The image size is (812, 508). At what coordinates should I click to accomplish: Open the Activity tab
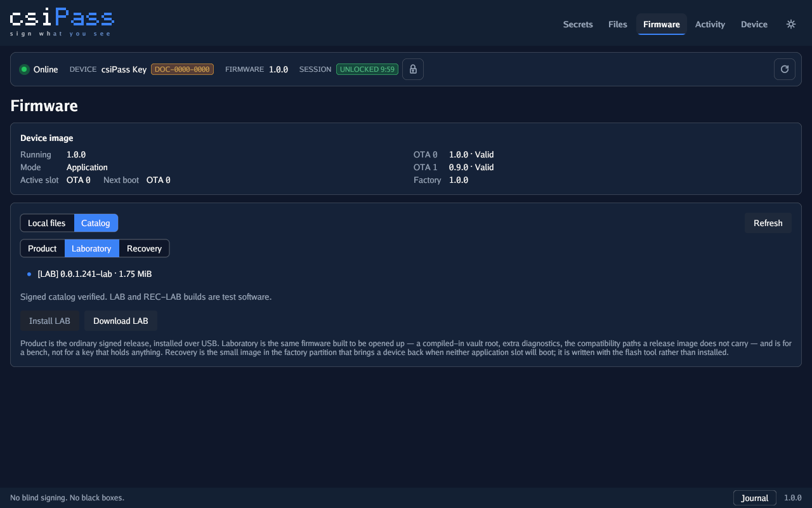pos(710,24)
